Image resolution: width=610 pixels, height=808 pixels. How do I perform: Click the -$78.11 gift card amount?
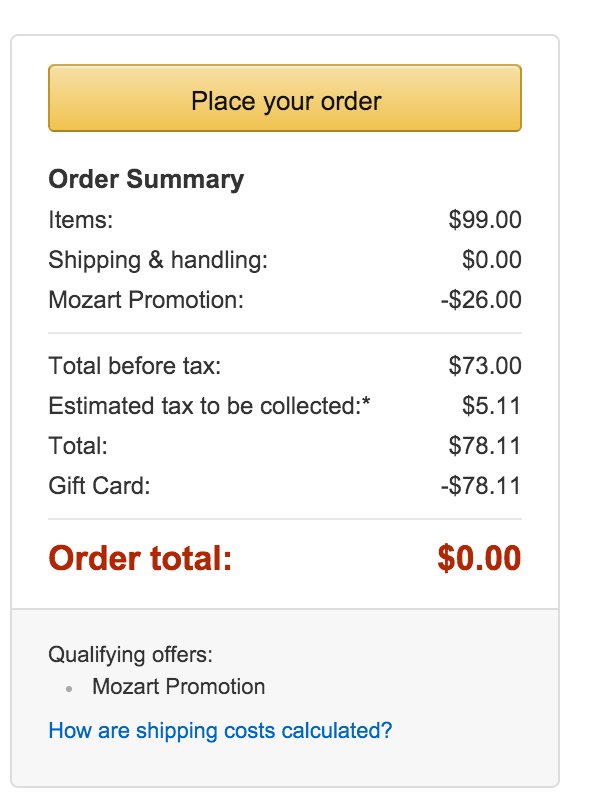(481, 486)
